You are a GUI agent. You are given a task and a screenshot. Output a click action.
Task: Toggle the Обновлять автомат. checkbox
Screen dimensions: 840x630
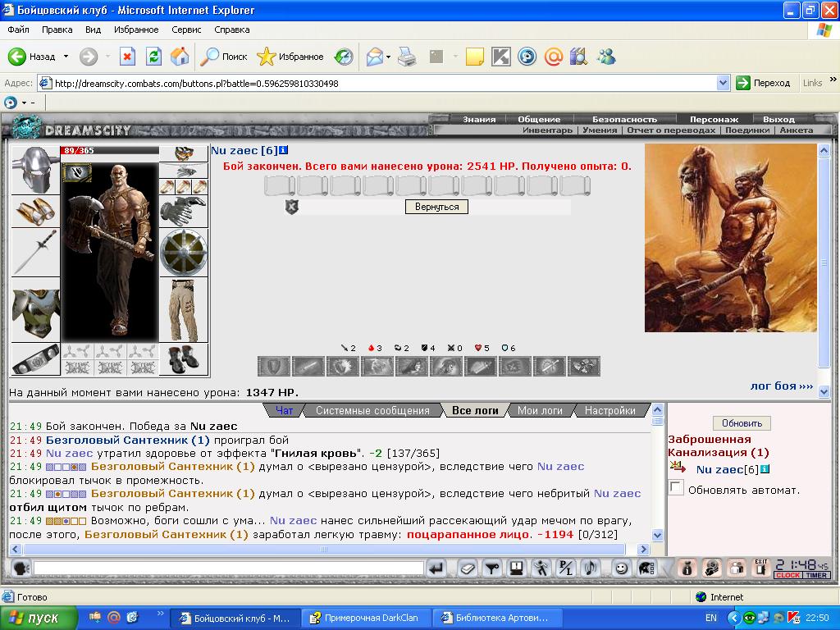point(676,487)
